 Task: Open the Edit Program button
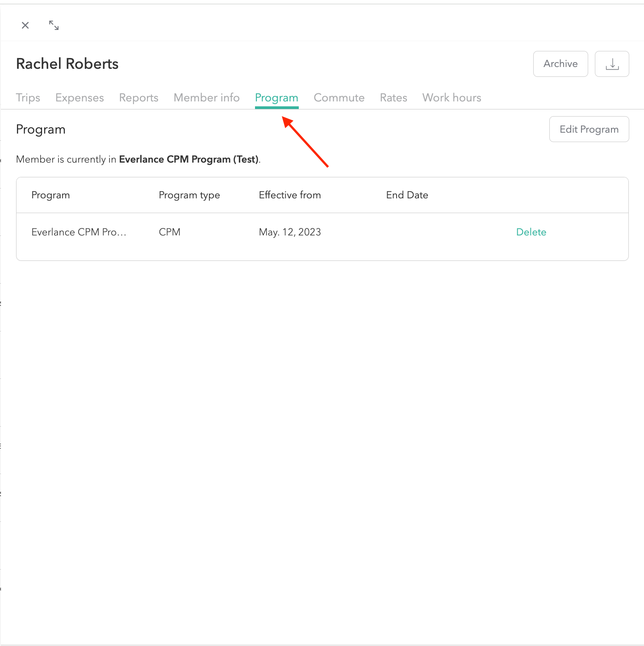tap(589, 129)
